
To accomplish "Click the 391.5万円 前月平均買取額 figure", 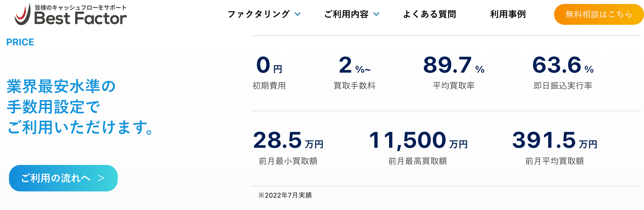I will tap(555, 140).
